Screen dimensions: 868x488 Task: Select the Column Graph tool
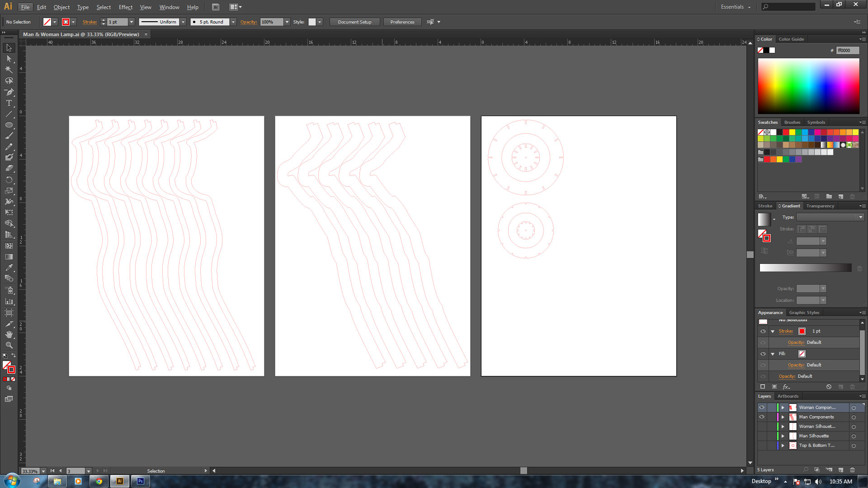(x=9, y=301)
